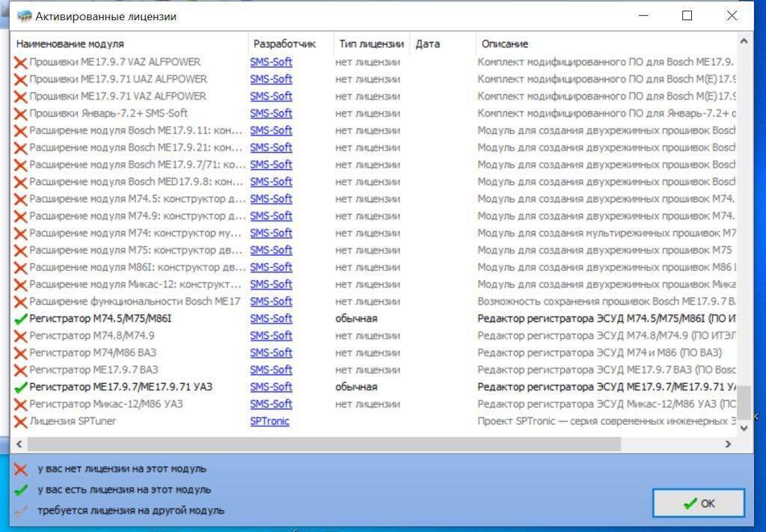
Task: Click the horizontal scrollbar right arrow
Action: point(729,444)
